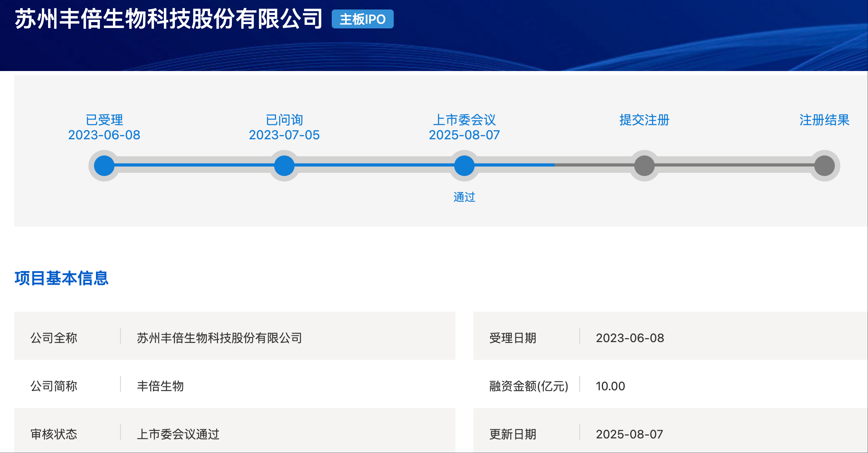868x453 pixels.
Task: Click the 已问询 stage label
Action: [x=284, y=120]
